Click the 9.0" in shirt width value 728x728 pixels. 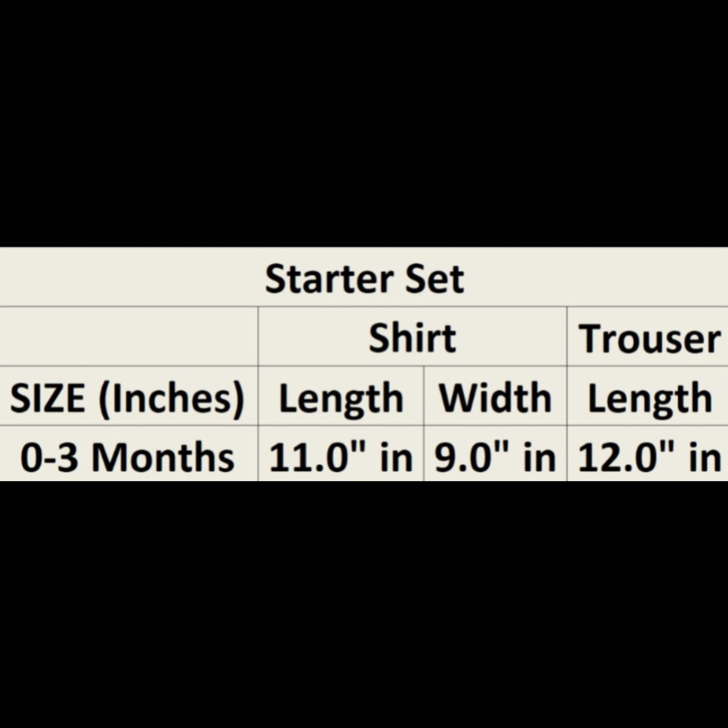[495, 458]
